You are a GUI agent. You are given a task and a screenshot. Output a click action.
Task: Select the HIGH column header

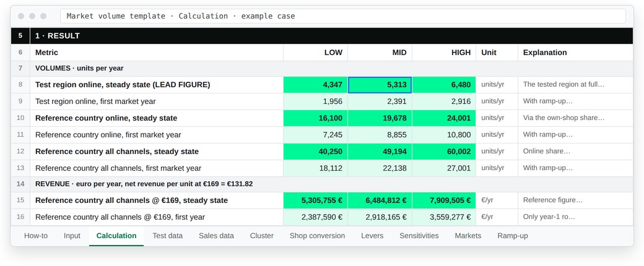(x=444, y=53)
